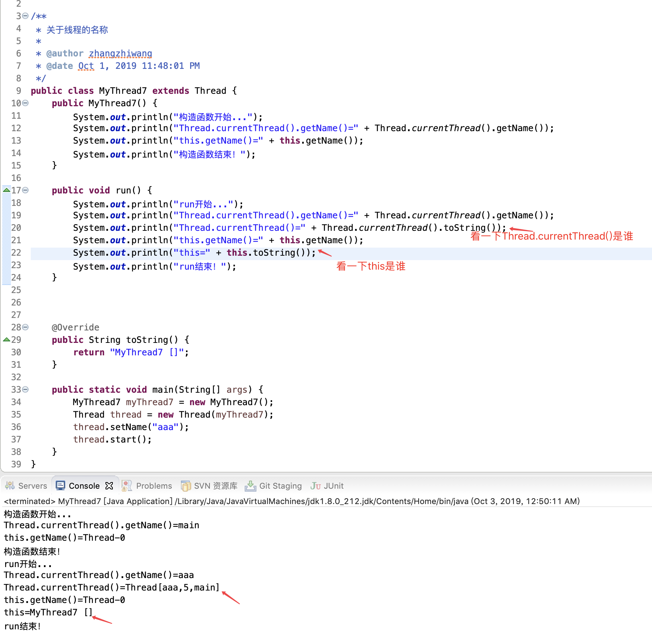Collapse the main method fold at line 33
This screenshot has height=644, width=652.
click(25, 389)
